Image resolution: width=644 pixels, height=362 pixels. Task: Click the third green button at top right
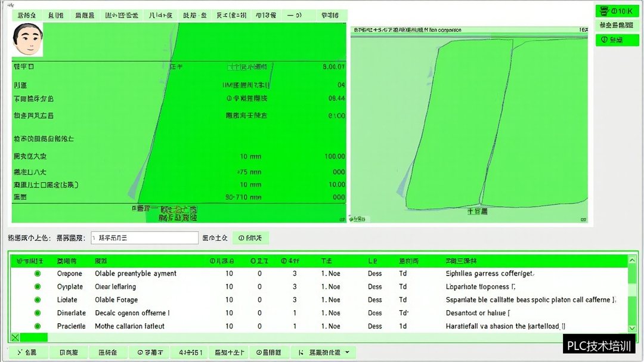617,40
